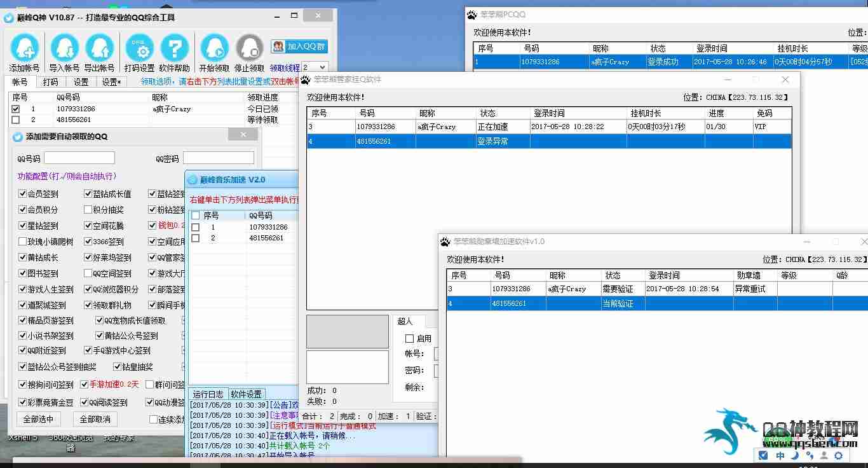Viewport: 868px width, 468px height.
Task: Toggle the 钻皇抽奖 checkbox
Action: 118,367
